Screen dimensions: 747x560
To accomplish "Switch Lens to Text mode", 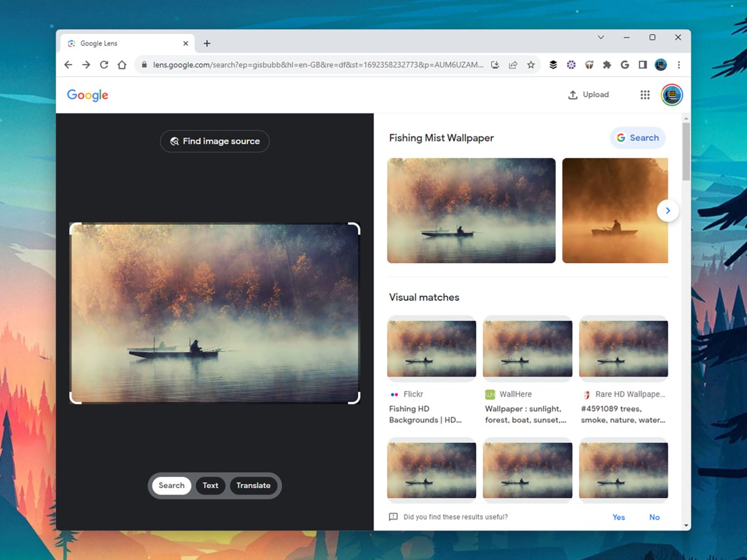I will tap(210, 485).
